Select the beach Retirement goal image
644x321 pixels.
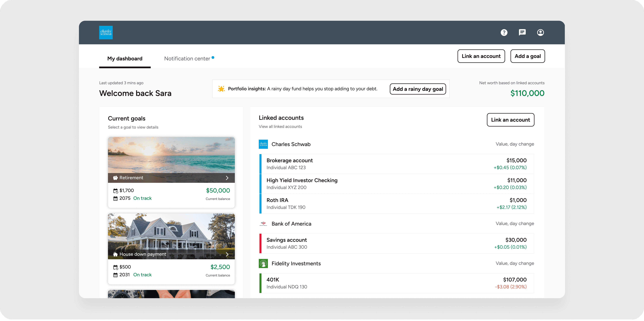pos(171,155)
